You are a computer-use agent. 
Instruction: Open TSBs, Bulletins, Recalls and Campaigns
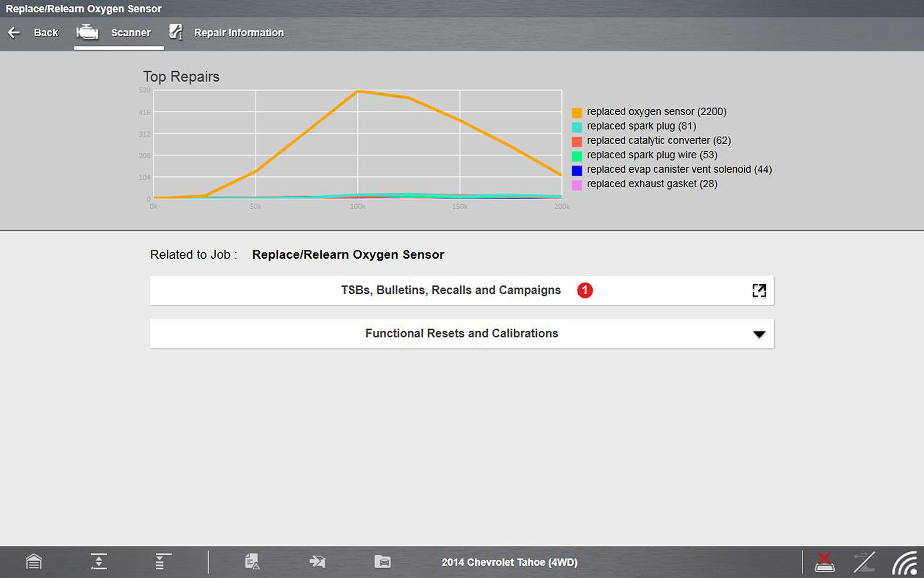[x=450, y=290]
